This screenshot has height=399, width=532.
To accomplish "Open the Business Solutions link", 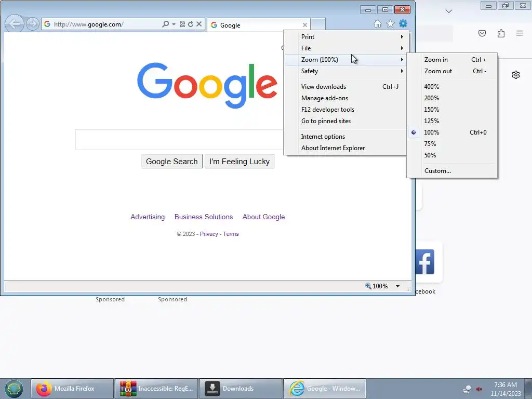I will click(204, 217).
